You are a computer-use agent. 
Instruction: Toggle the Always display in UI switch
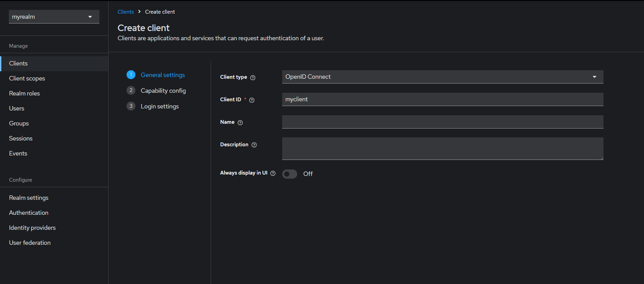click(x=290, y=174)
